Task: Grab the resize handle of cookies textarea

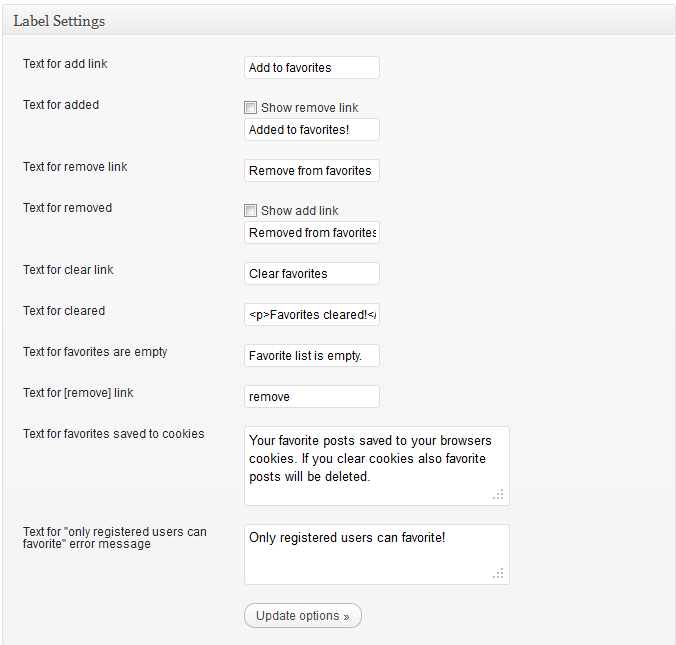Action: pos(499,495)
